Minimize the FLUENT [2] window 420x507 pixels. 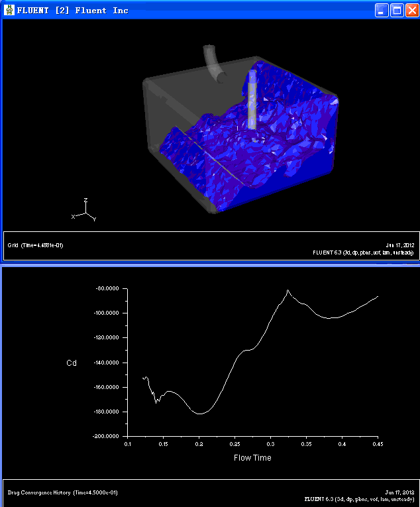pos(382,11)
